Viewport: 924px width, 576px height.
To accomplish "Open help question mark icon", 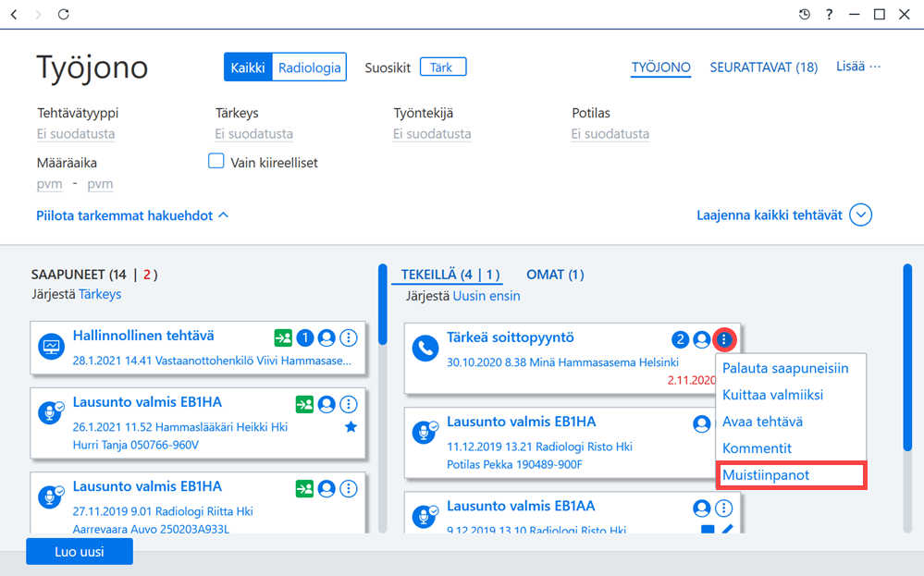I will [829, 14].
